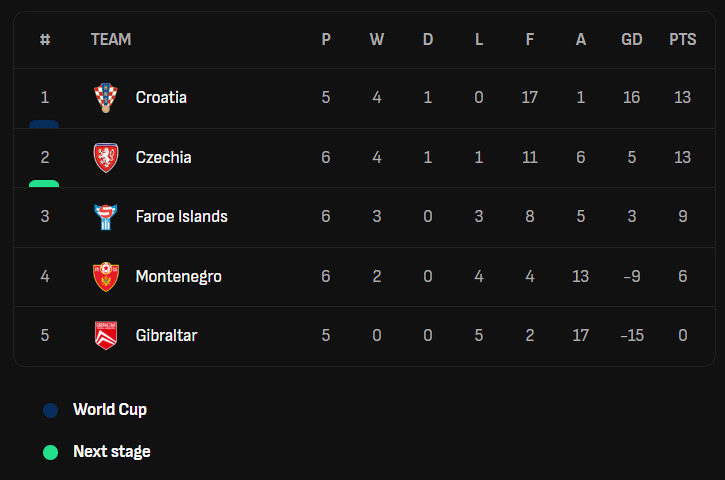The width and height of the screenshot is (725, 480).
Task: Select the Gibraltar team name
Action: click(x=166, y=335)
